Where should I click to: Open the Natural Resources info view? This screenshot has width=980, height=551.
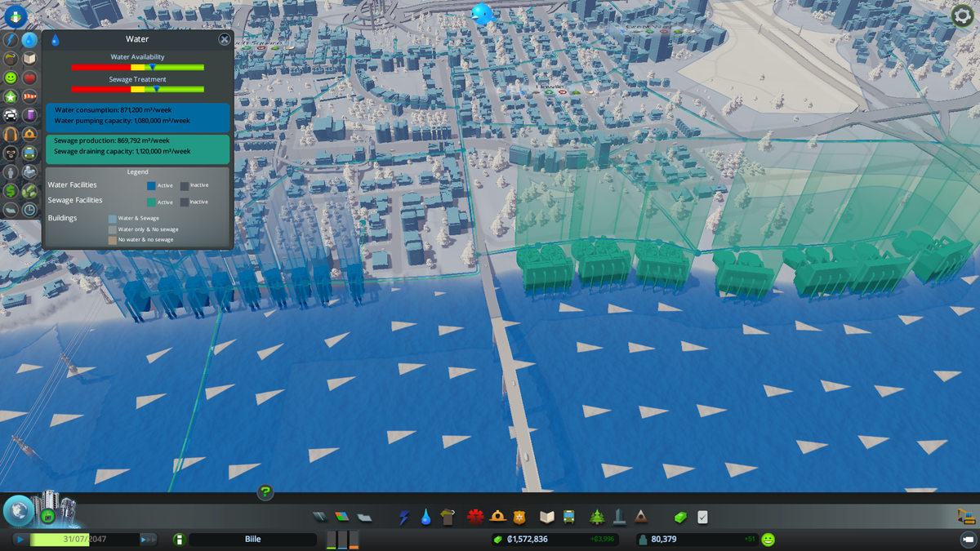[x=30, y=191]
